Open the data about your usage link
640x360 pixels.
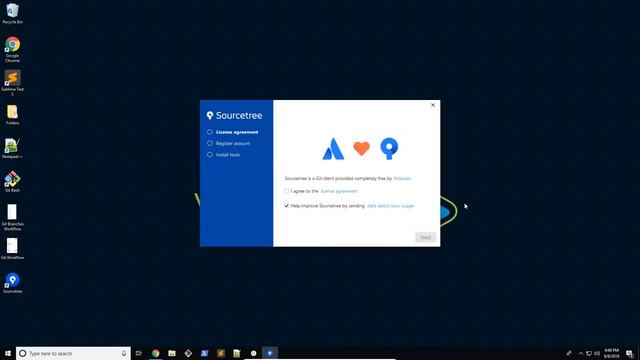(x=390, y=206)
